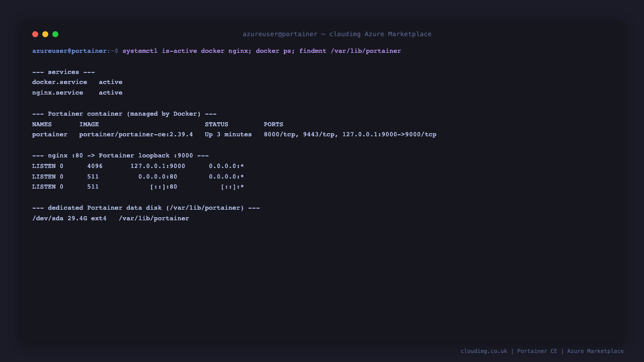Viewport: 644px width, 362px height.
Task: Click the IMAGE column header
Action: point(89,125)
